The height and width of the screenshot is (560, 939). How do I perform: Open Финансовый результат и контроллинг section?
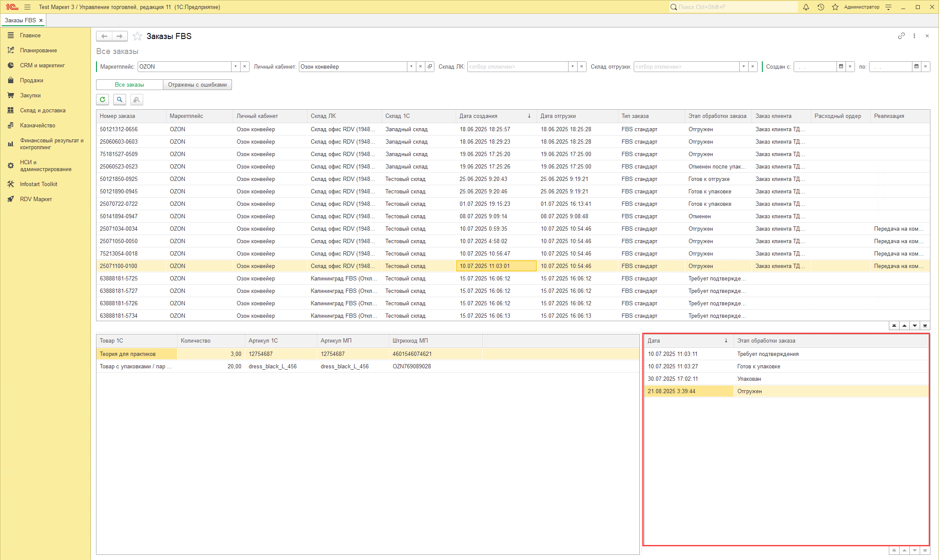(45, 144)
